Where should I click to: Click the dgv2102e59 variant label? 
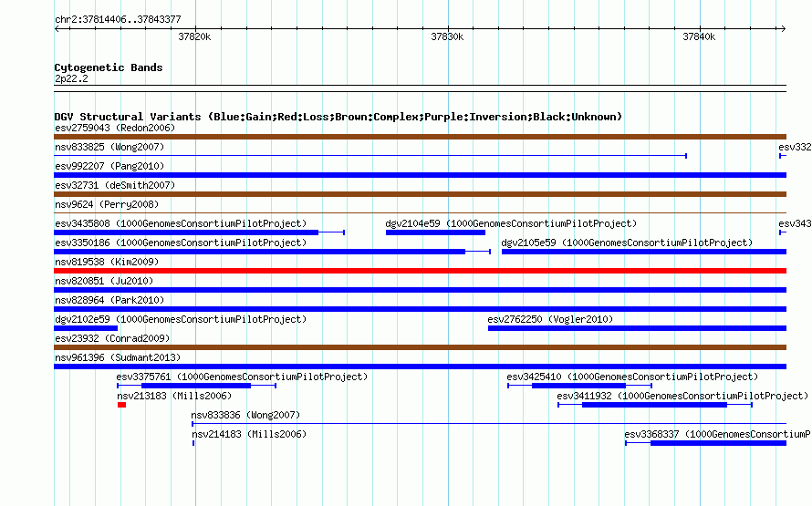(181, 319)
